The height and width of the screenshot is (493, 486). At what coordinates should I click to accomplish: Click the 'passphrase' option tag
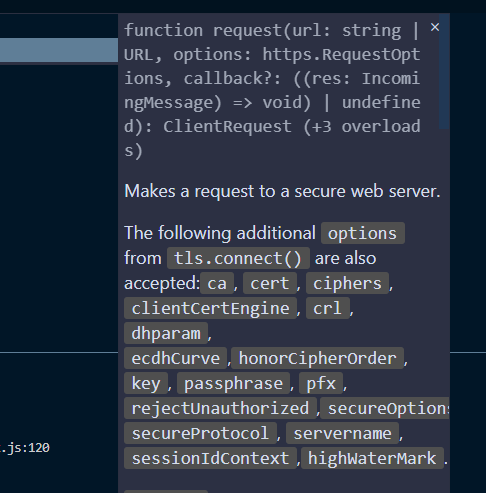233,383
